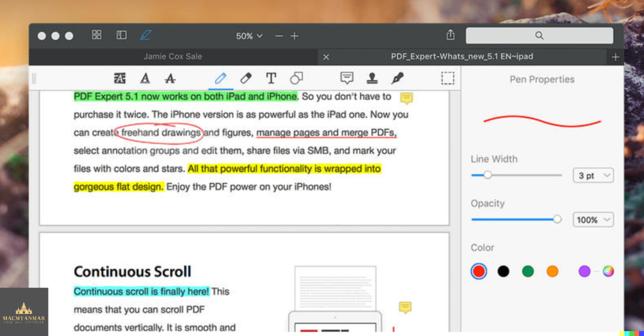Viewport: 644px width, 336px height.
Task: Open the multicolor custom color picker
Action: (x=608, y=271)
